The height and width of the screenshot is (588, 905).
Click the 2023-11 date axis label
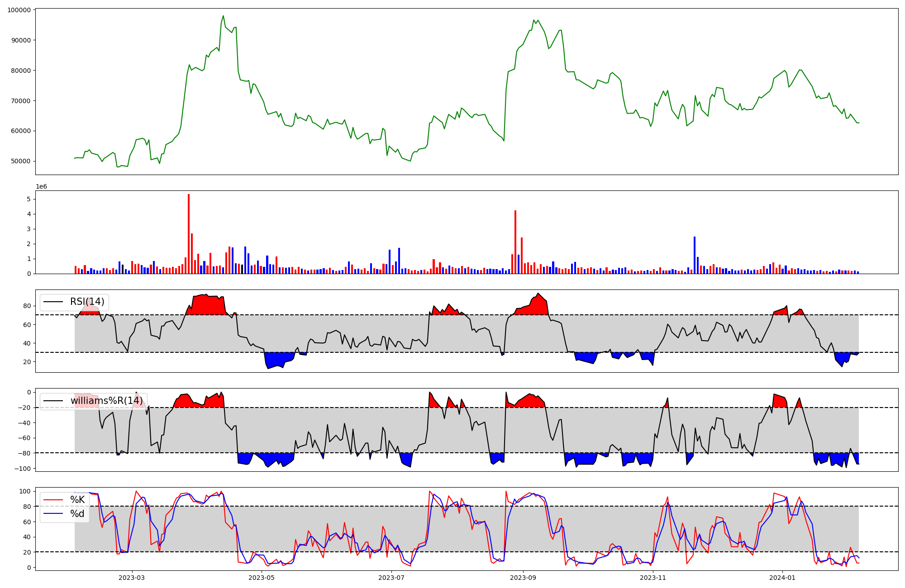point(653,578)
